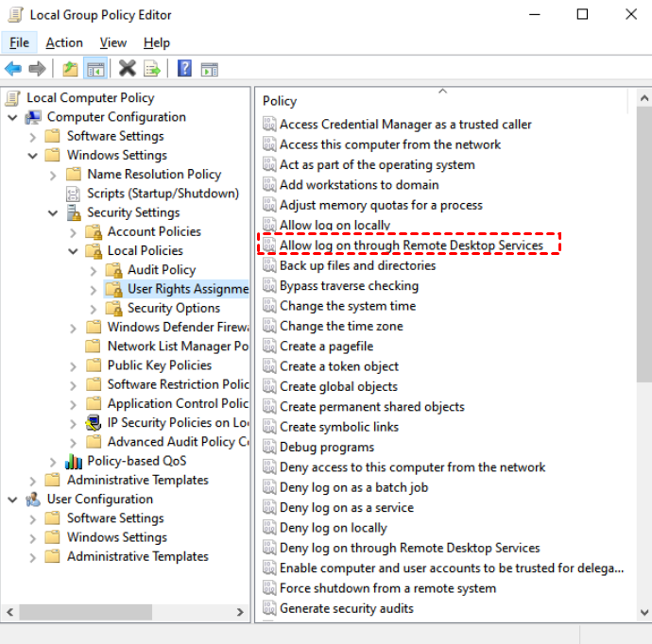Open the View menu
The height and width of the screenshot is (644, 652).
pos(112,42)
